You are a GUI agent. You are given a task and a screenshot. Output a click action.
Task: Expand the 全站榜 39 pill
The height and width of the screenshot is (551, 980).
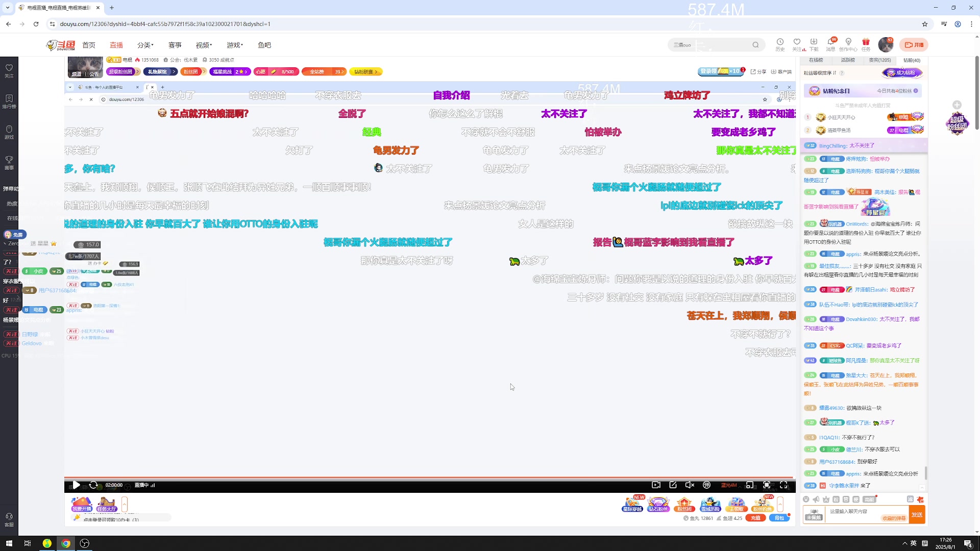324,72
